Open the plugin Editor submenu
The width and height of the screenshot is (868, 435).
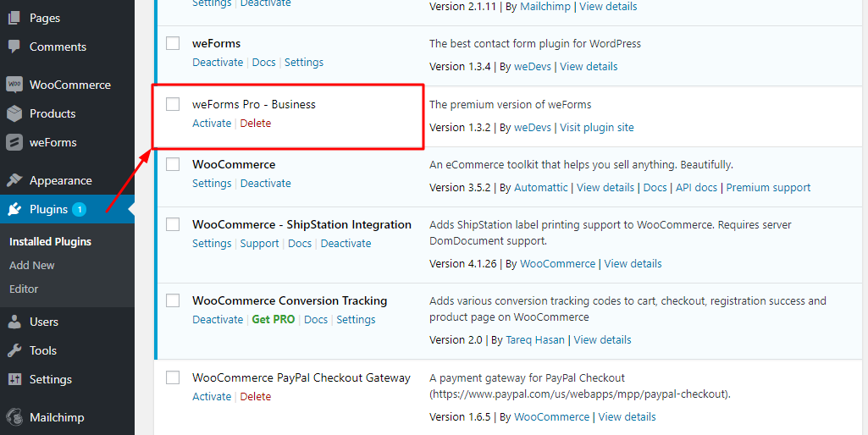coord(24,289)
